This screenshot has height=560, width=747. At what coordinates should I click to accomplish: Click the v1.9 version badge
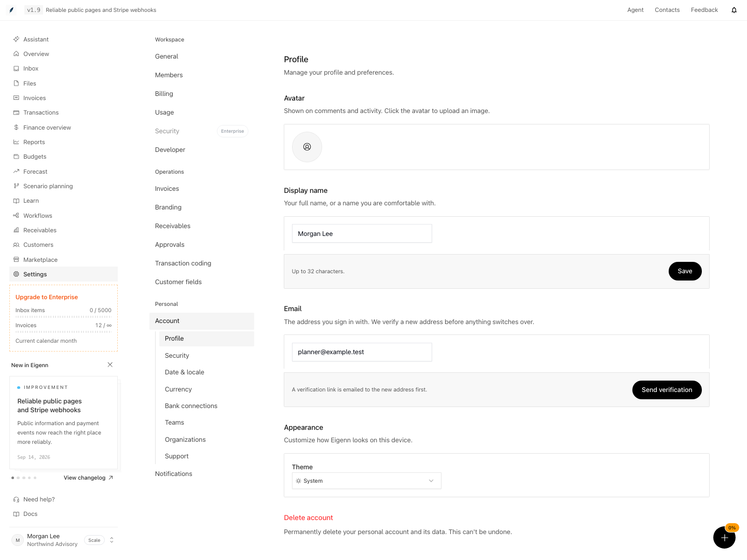(34, 10)
